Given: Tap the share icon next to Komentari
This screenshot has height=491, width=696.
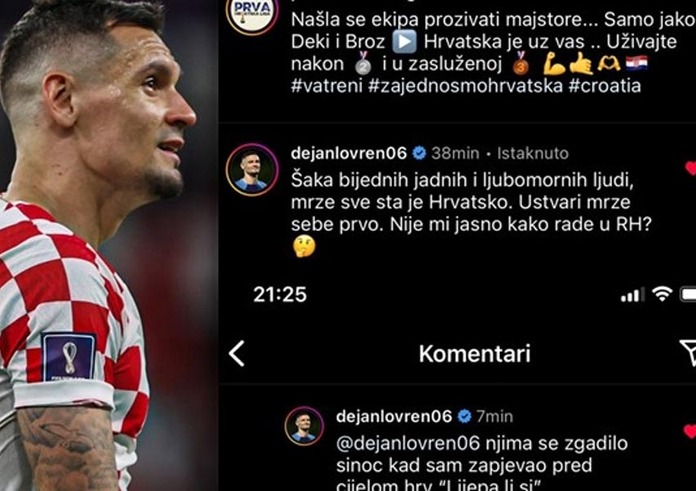Looking at the screenshot, I should [688, 353].
